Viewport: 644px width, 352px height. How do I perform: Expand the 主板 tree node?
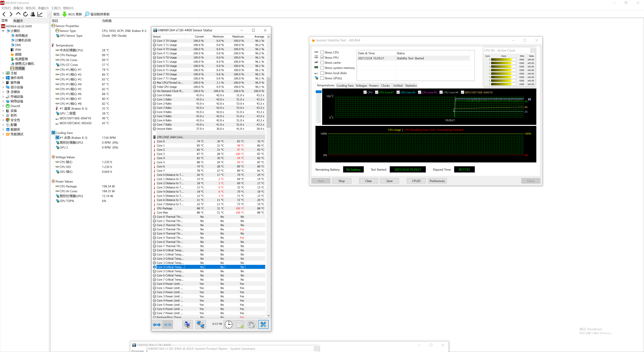click(3, 73)
